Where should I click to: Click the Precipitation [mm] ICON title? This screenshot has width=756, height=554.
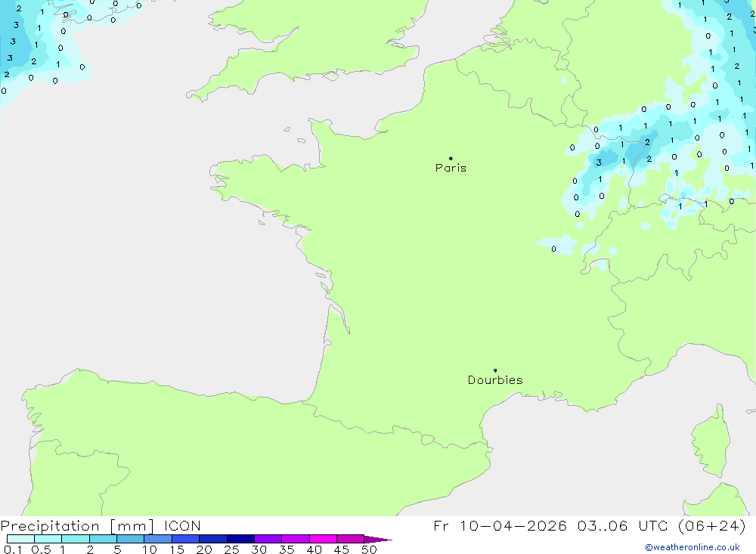pos(101,526)
